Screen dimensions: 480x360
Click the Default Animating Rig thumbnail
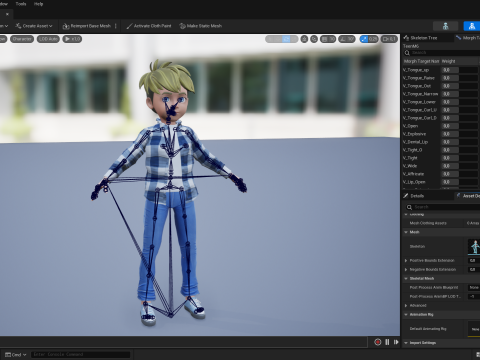pos(474,329)
